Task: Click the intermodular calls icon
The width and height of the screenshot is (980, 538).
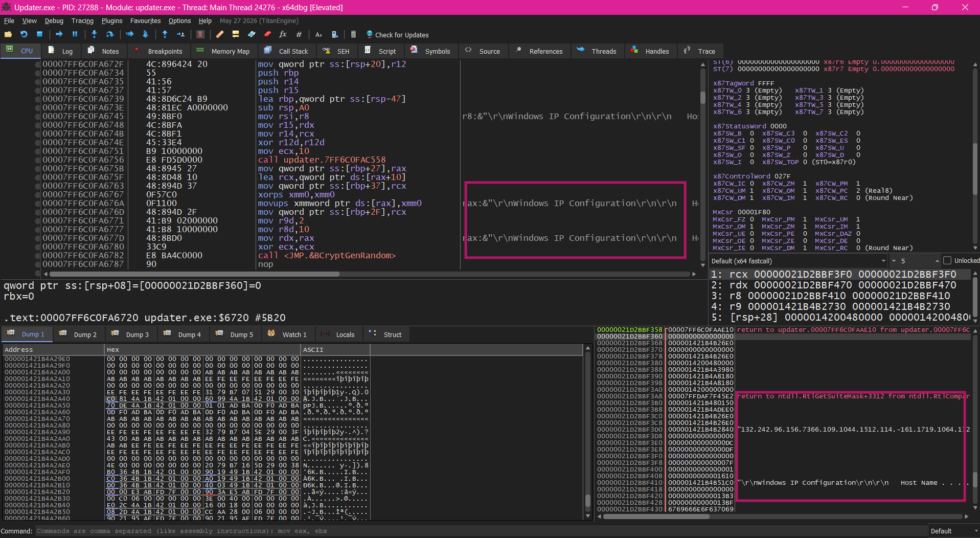Action: 334,34
